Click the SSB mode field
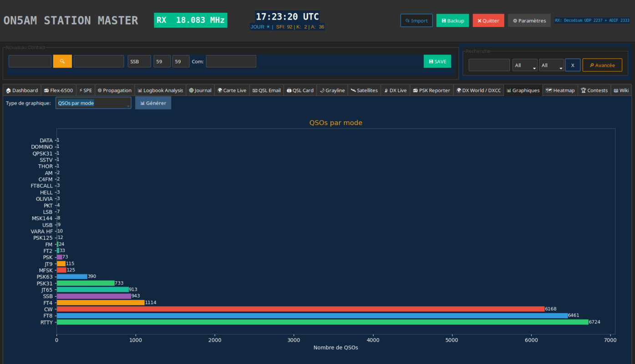This screenshot has width=635, height=364. coord(139,61)
